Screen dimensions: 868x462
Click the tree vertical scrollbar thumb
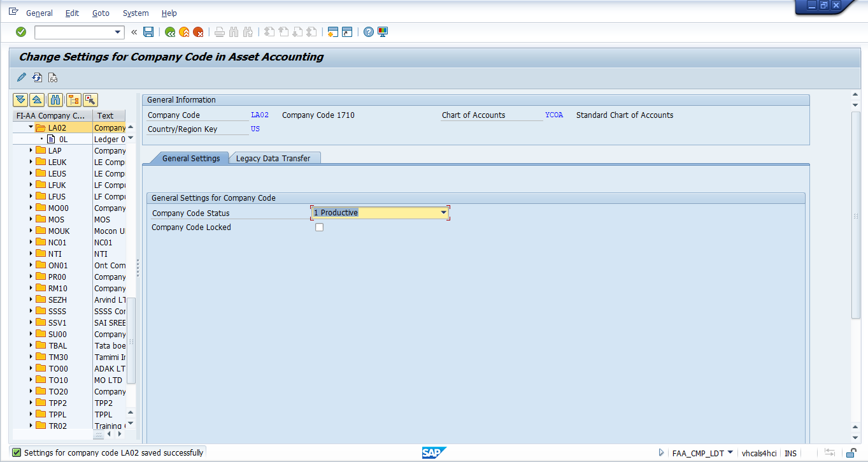coord(131,340)
